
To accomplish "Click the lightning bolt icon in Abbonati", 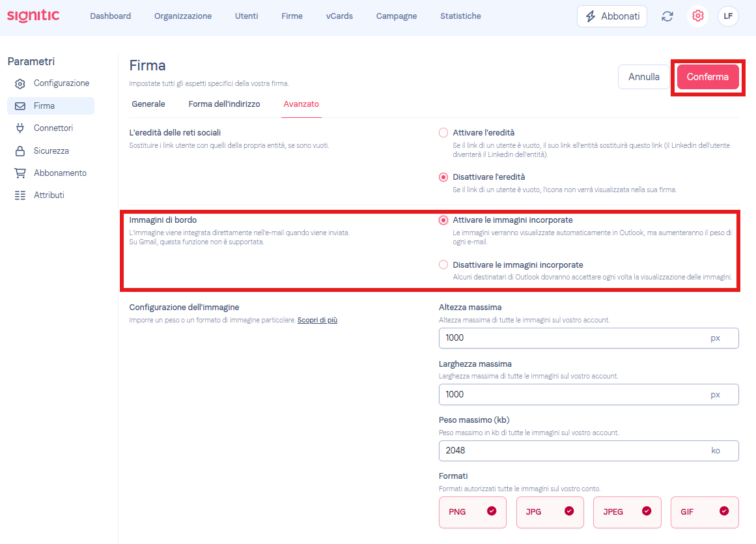I will click(591, 16).
